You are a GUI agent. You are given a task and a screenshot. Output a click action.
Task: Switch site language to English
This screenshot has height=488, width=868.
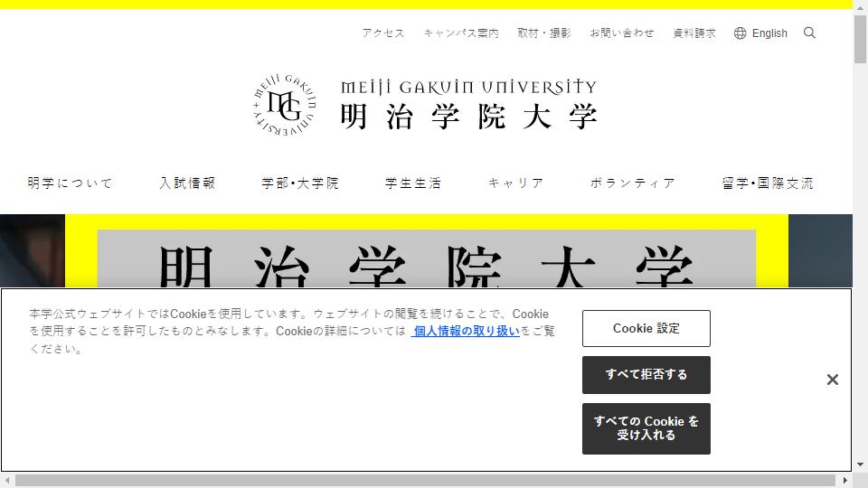(769, 33)
